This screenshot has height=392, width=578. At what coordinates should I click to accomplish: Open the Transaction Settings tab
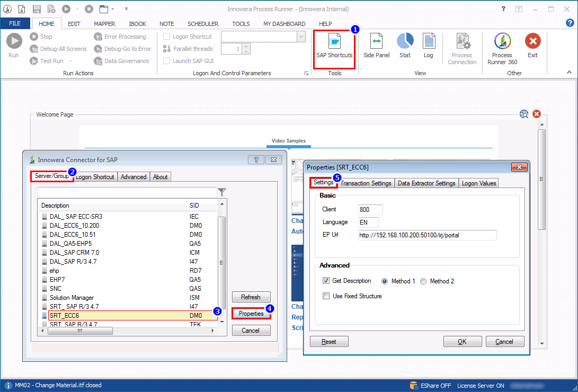(x=366, y=183)
